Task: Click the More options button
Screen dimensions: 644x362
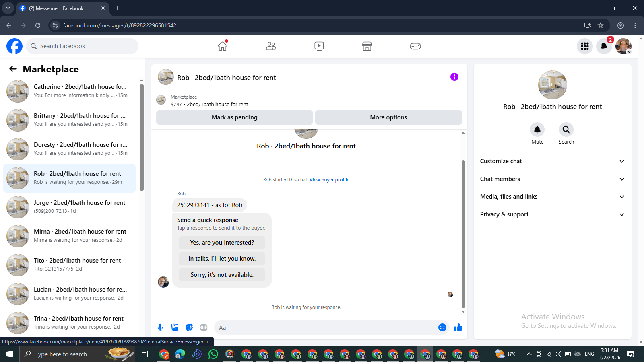Action: [x=388, y=117]
